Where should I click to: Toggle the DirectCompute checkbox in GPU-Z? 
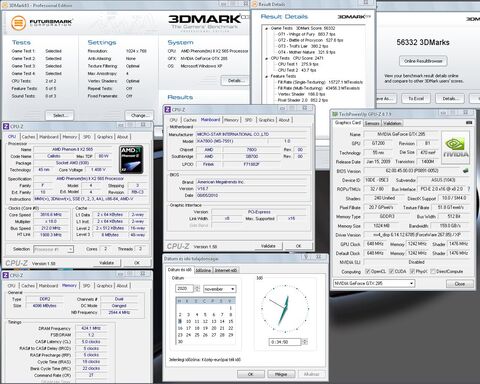click(x=433, y=271)
